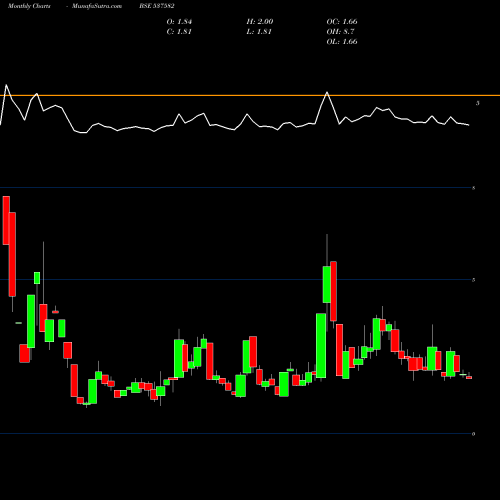Select the 'O: 1.84' open value

tap(179, 22)
